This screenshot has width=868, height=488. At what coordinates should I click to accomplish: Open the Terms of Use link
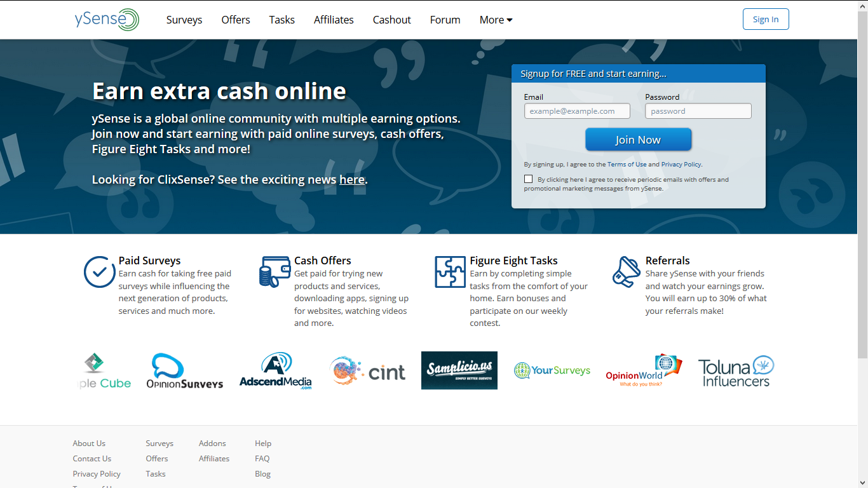[x=627, y=165]
